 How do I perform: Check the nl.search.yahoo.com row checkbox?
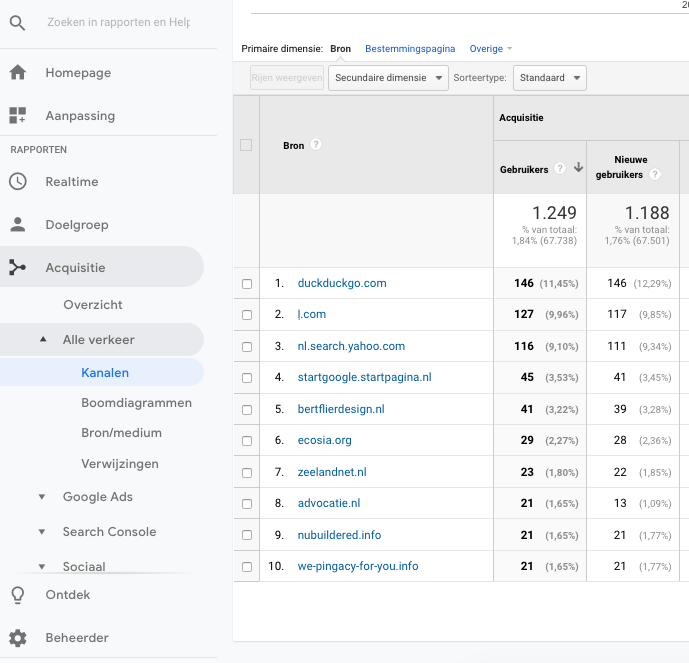pyautogui.click(x=247, y=347)
